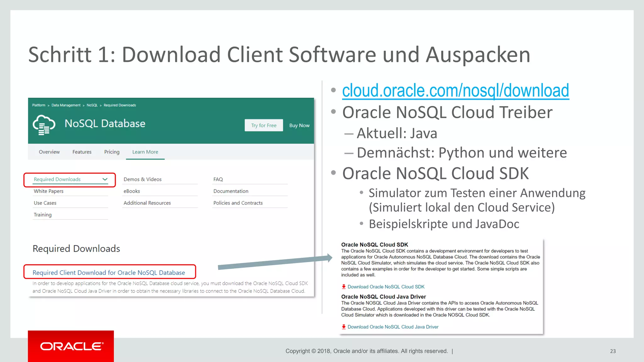Click the Required Downloads section heading

point(76,249)
